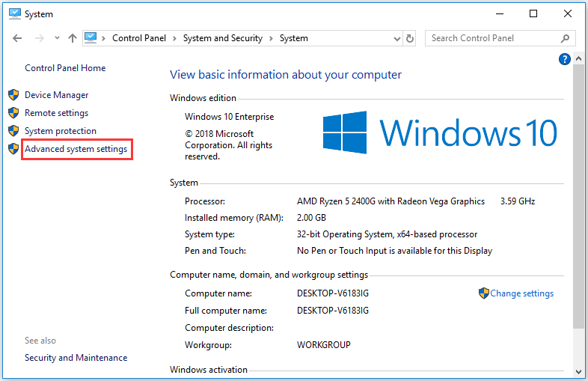Open Control Panel Home link
Image resolution: width=588 pixels, height=381 pixels.
click(x=65, y=68)
